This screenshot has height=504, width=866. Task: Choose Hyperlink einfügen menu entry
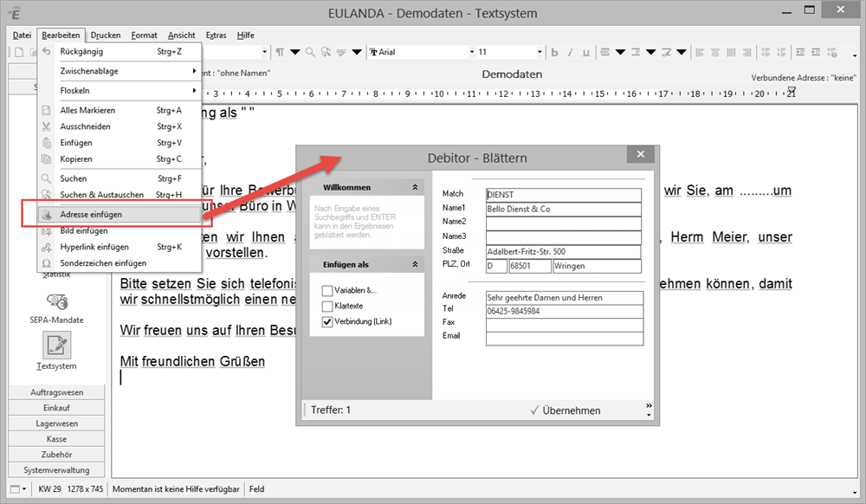tap(120, 247)
